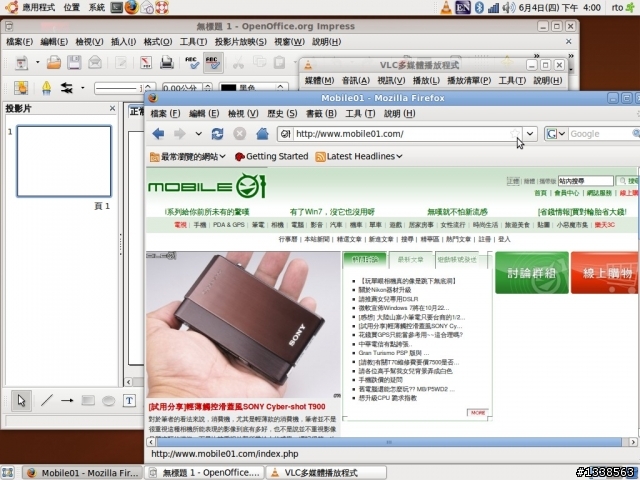
Task: Open Firefox 歷史(S) menu
Action: tap(282, 113)
